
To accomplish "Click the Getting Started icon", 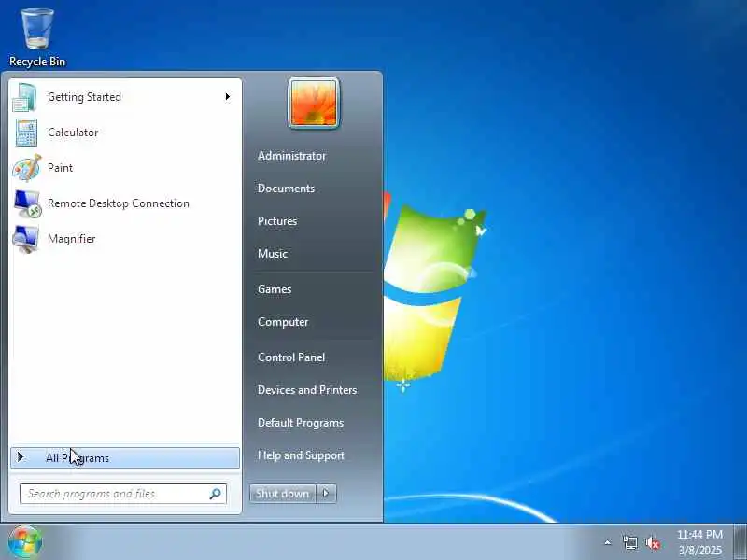I will [x=25, y=97].
